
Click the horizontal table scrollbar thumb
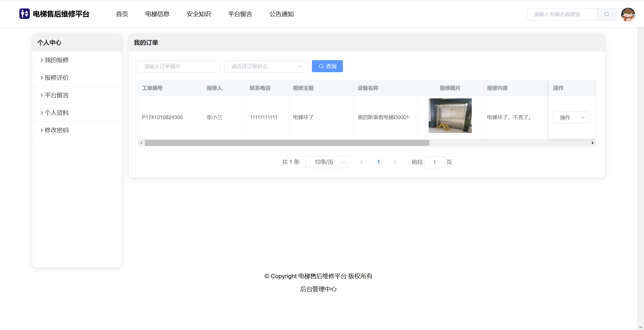(287, 143)
